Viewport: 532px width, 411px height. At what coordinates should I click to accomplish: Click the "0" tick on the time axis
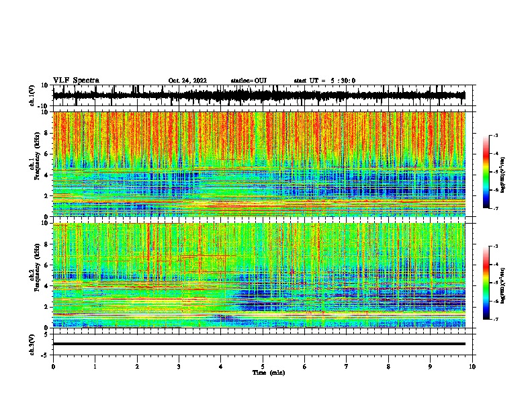pos(53,367)
